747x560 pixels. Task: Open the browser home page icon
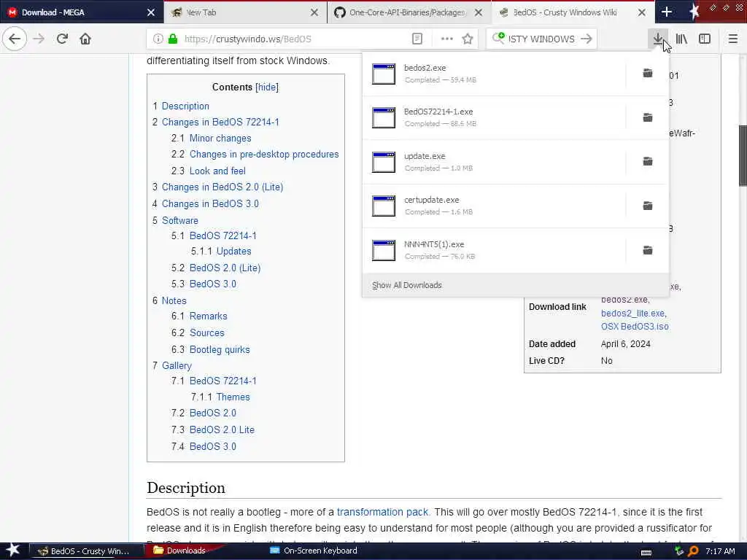[x=85, y=39]
